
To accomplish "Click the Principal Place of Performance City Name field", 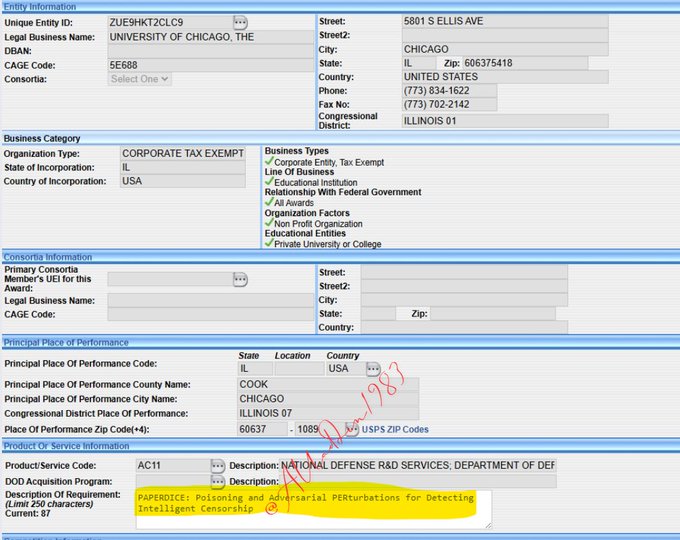I will click(328, 399).
